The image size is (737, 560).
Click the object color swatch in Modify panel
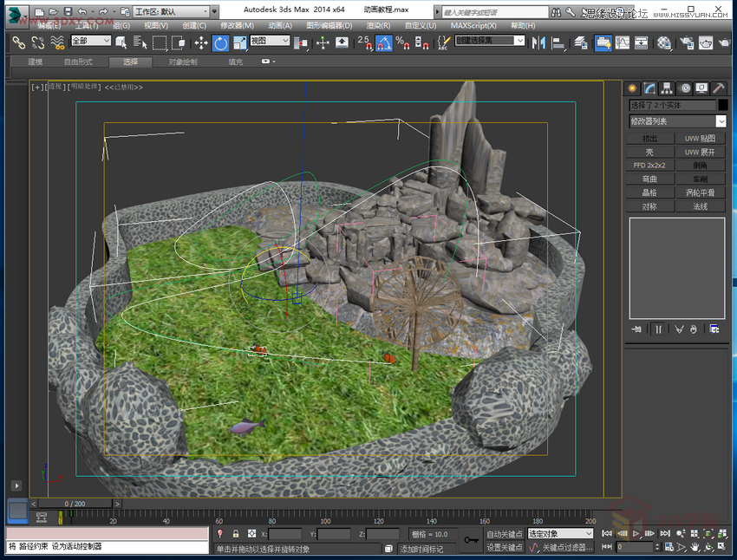coord(725,105)
